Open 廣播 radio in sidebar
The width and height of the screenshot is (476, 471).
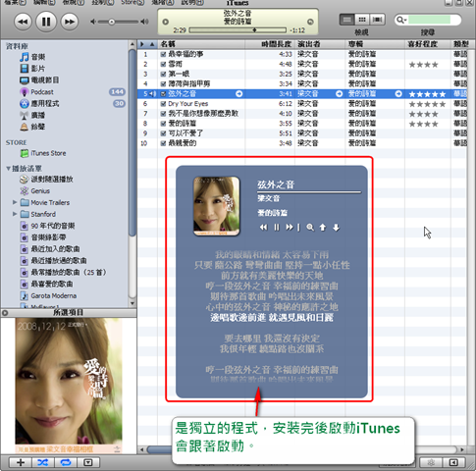point(32,115)
